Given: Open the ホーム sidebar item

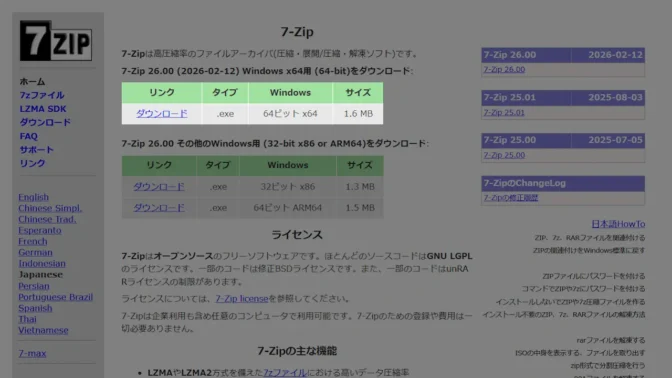Looking at the screenshot, I should pyautogui.click(x=32, y=81).
